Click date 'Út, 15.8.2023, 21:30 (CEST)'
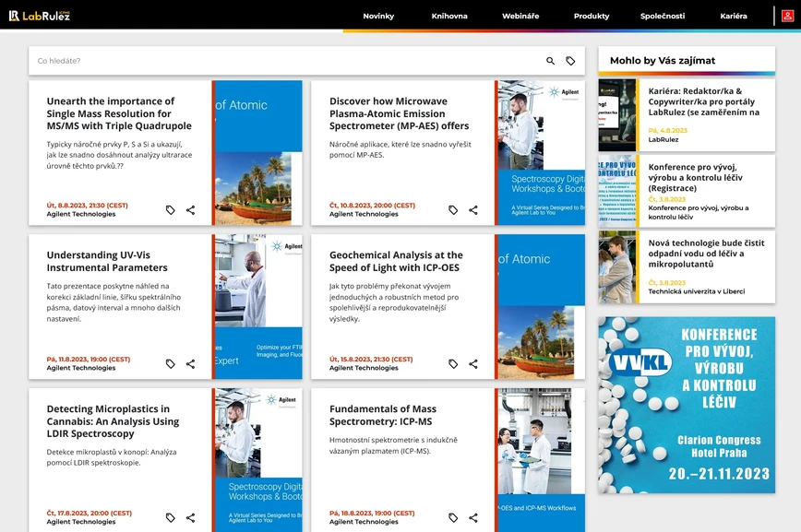The height and width of the screenshot is (532, 801). click(x=371, y=359)
